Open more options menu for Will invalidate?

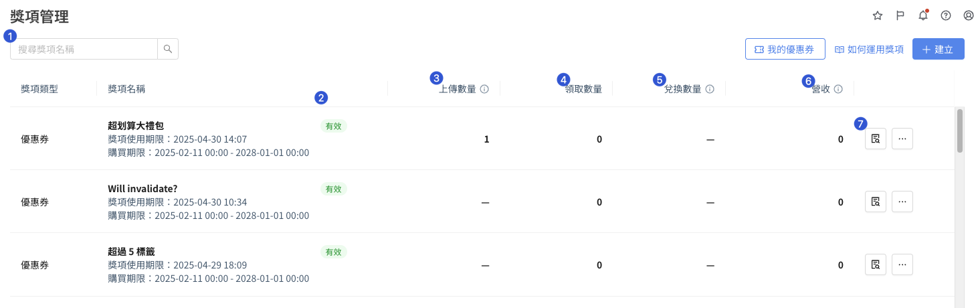pos(902,202)
